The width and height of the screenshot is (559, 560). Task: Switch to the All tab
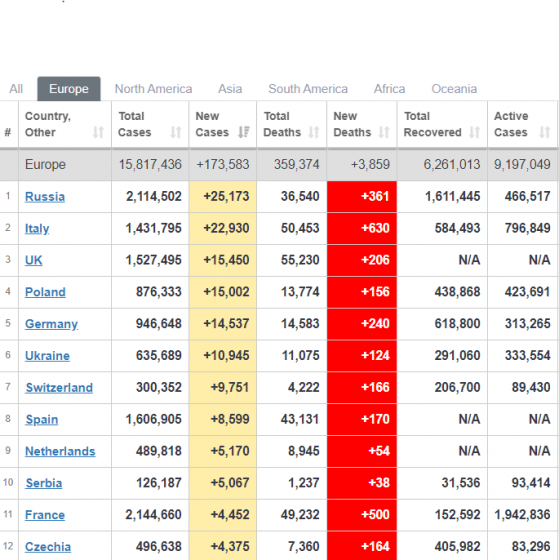pos(16,89)
